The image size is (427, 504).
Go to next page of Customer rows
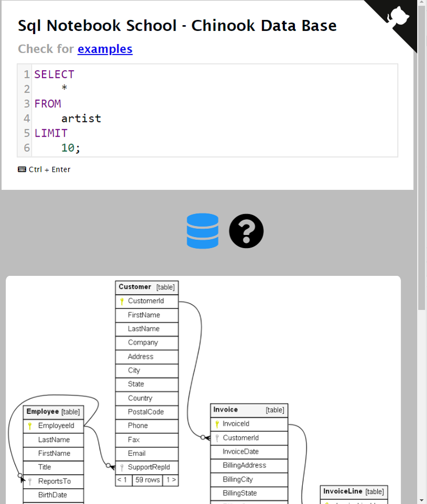[x=171, y=480]
